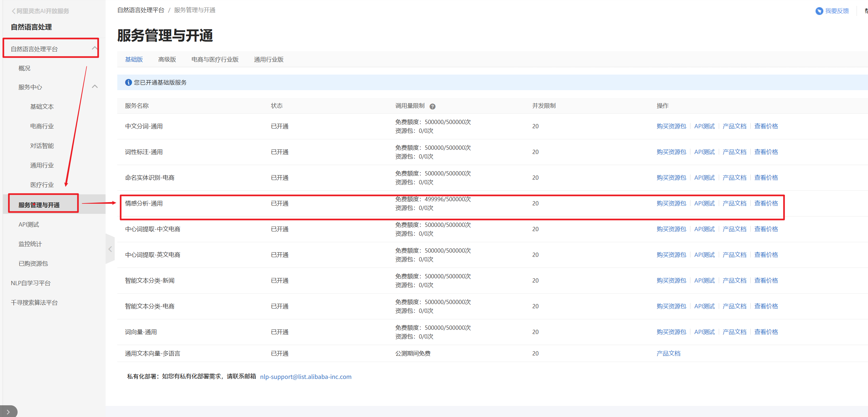Select the 通用行业版 tab
Screen dimensions: 868x417
[268, 60]
